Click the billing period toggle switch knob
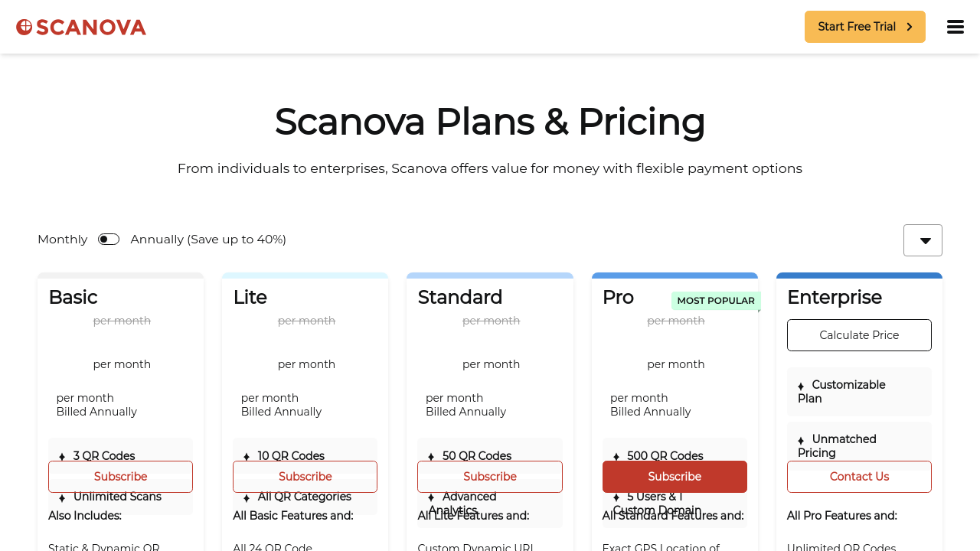 [103, 239]
